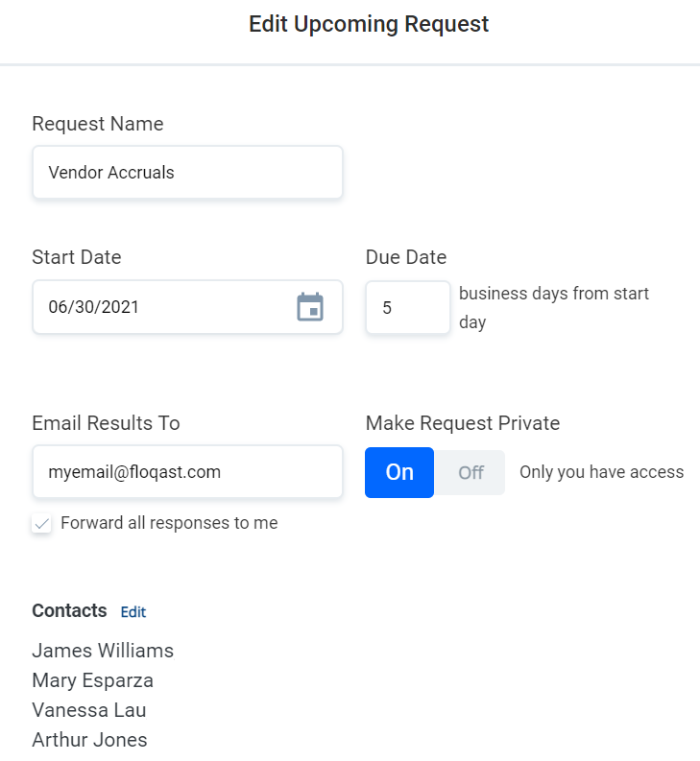This screenshot has height=761, width=700.
Task: Select contact James Williams
Action: [103, 651]
